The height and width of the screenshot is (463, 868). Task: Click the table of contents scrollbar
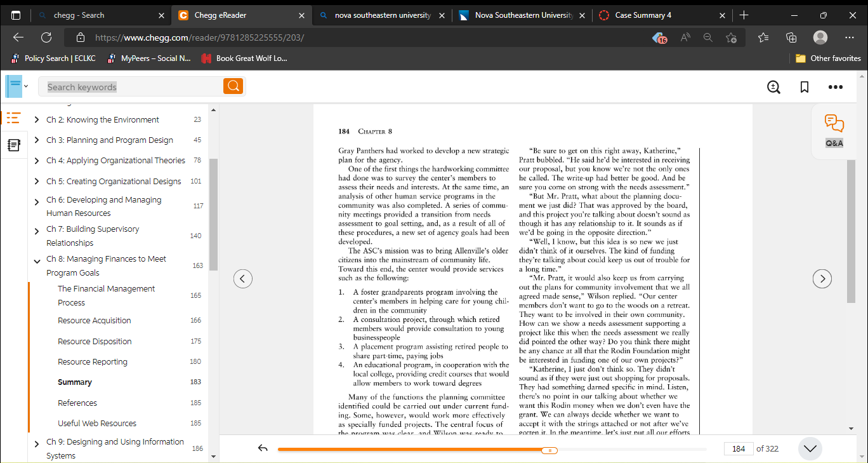(213, 215)
